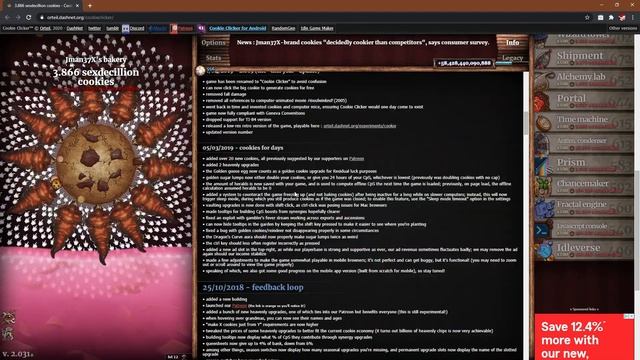640x360 pixels.
Task: Close the Cookie Clicker browser tab
Action: (x=77, y=6)
